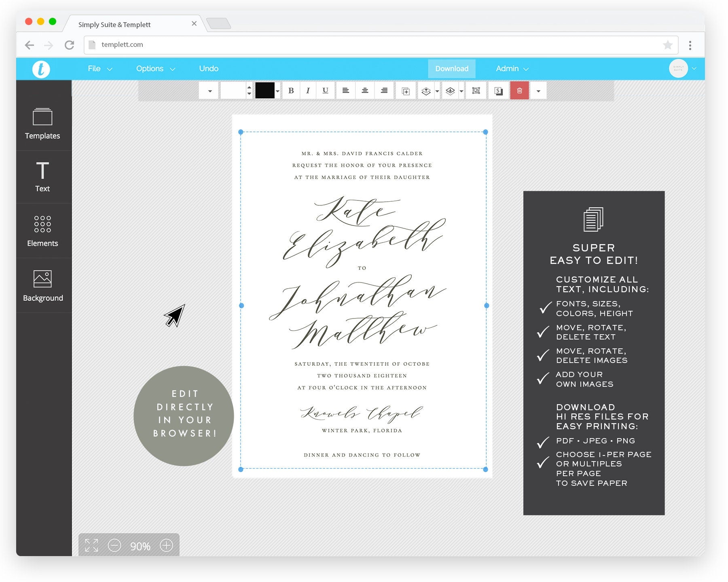
Task: Expand send backward options arrow
Action: click(x=461, y=91)
